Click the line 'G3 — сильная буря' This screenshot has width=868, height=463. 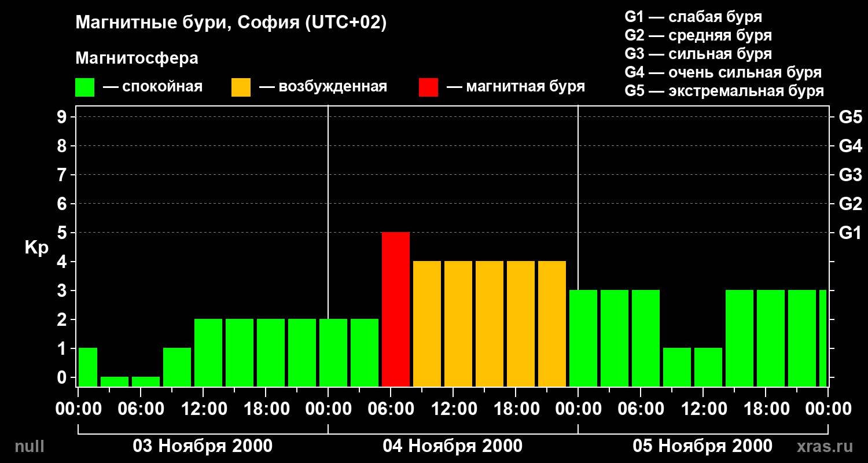pyautogui.click(x=698, y=54)
